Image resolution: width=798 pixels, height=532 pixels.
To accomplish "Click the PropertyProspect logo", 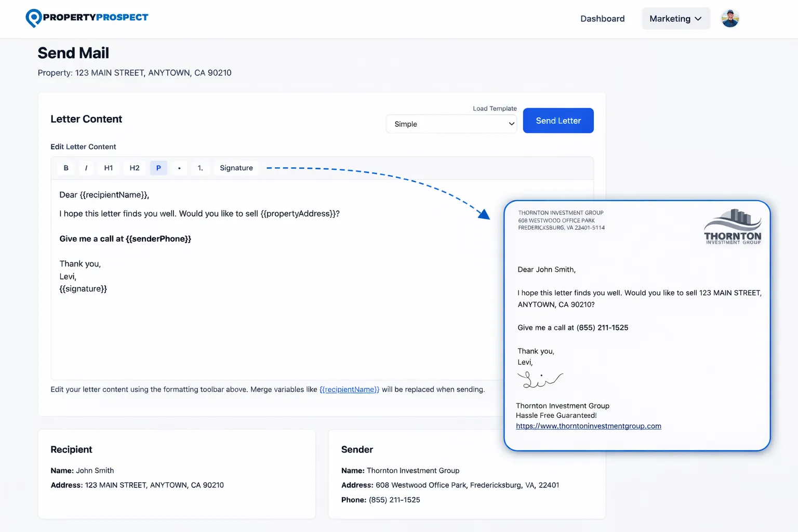I will point(87,18).
